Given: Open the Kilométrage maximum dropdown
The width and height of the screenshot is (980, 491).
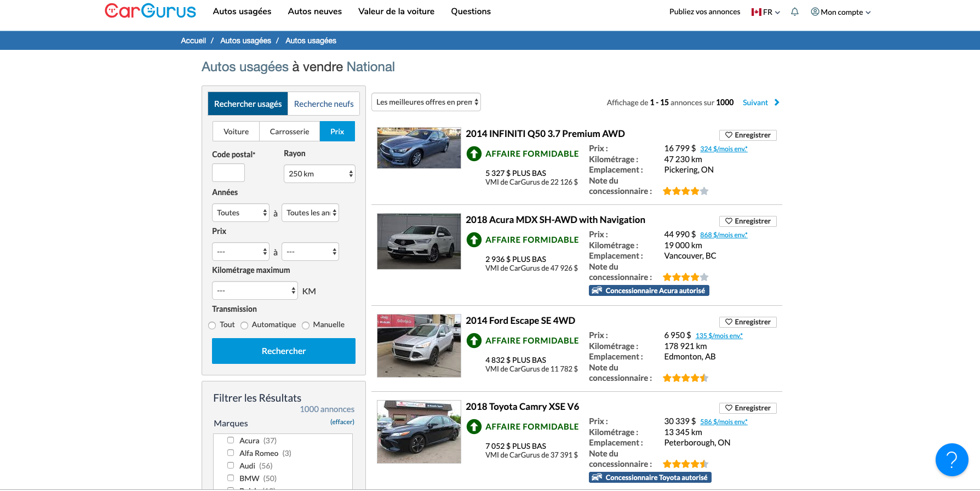Looking at the screenshot, I should click(255, 290).
